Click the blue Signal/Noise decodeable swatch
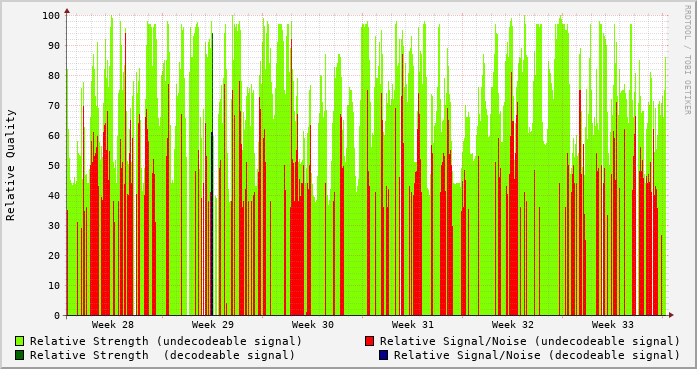Viewport: 697px width, 369px height. pos(384,355)
